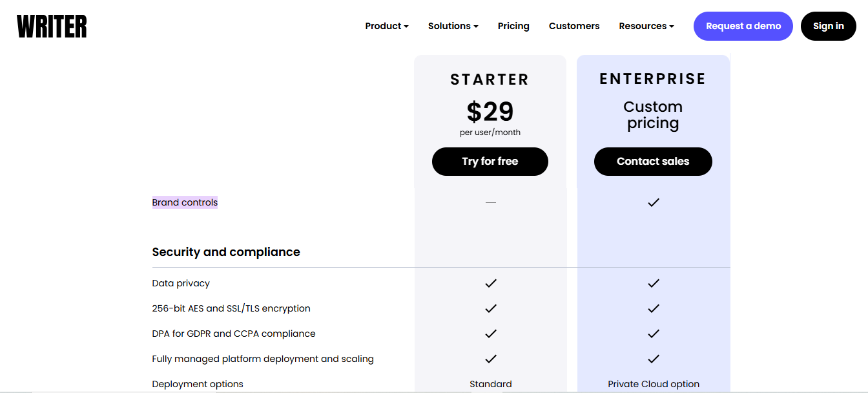This screenshot has width=868, height=393.
Task: Click Starter checkmark for fully managed platform
Action: tap(491, 359)
